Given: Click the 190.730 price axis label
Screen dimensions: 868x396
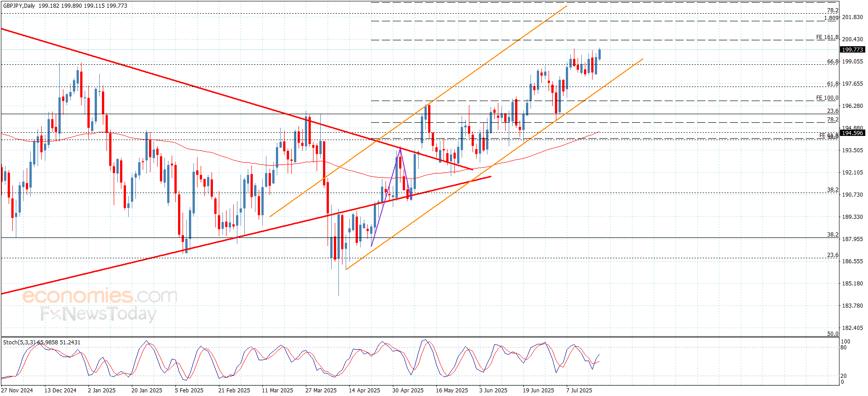Looking at the screenshot, I should click(x=852, y=195).
